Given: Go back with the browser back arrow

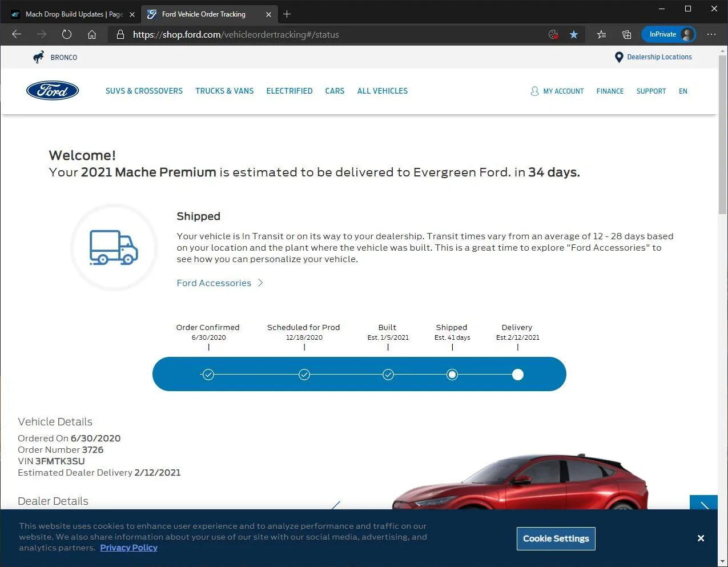Looking at the screenshot, I should tap(17, 34).
